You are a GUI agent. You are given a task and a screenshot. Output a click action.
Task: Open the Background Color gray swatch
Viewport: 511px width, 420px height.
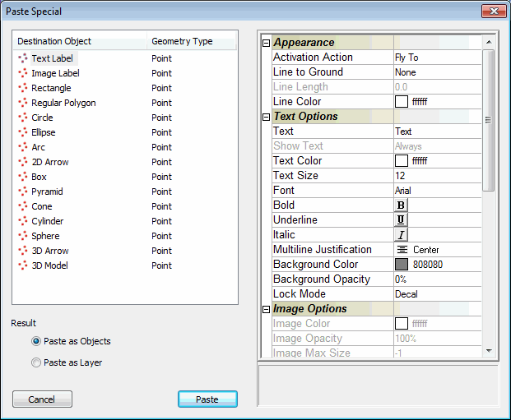pos(402,265)
